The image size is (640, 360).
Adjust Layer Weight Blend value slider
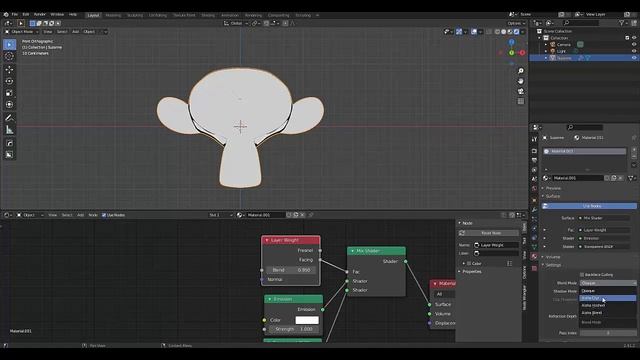(x=291, y=270)
